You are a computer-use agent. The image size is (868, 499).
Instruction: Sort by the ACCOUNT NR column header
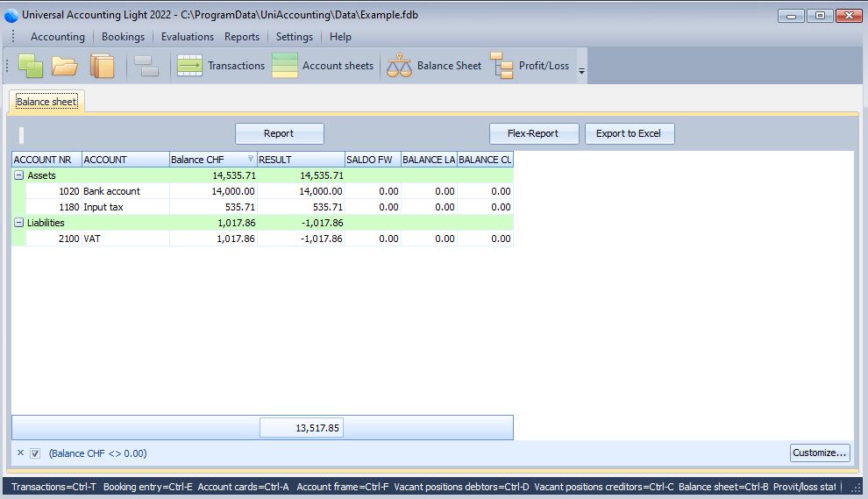(46, 160)
